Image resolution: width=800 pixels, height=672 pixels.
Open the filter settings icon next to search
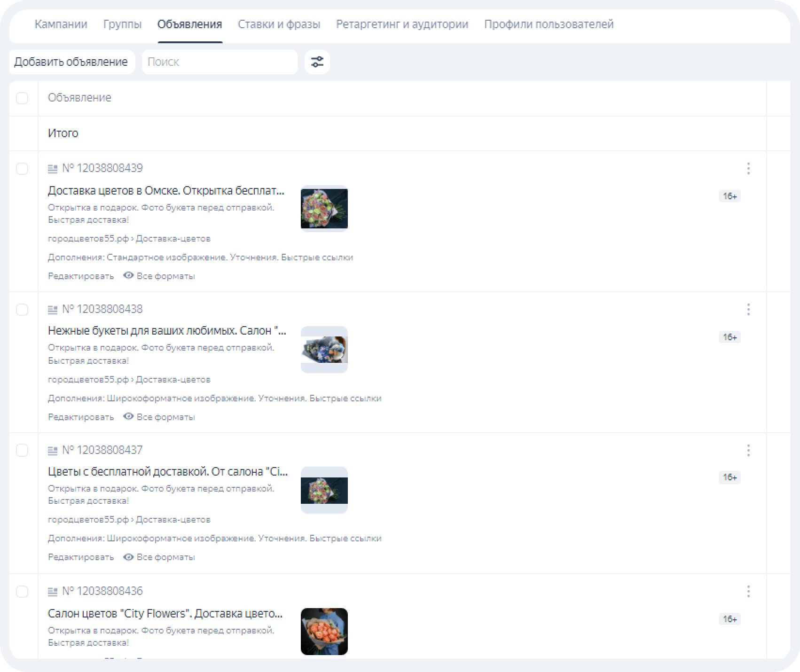[317, 62]
